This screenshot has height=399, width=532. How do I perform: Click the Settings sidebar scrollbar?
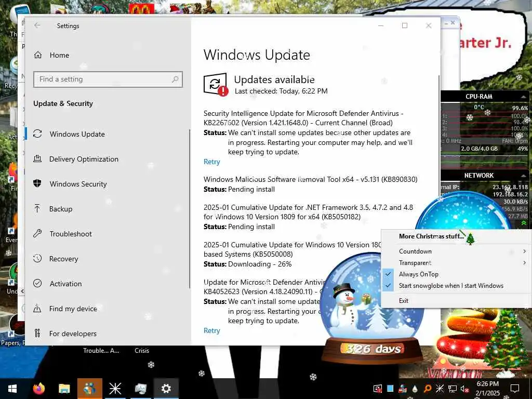(189, 208)
